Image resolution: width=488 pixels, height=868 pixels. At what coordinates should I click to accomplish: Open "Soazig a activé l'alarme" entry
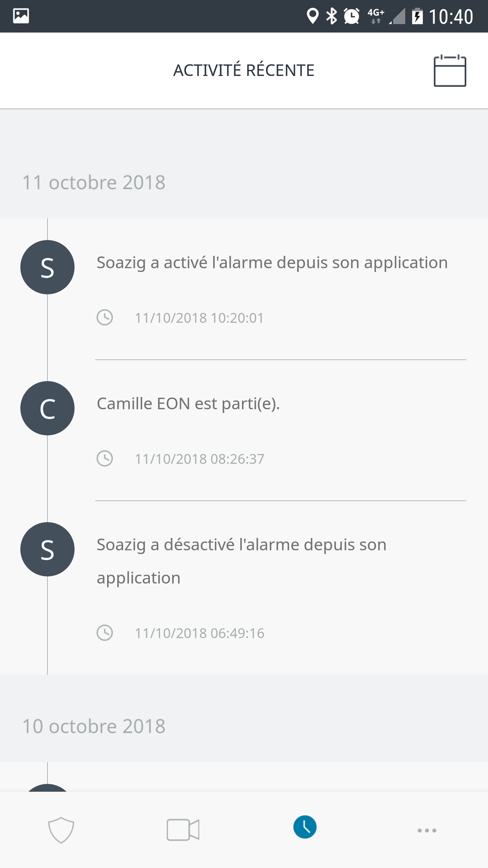pos(272,263)
